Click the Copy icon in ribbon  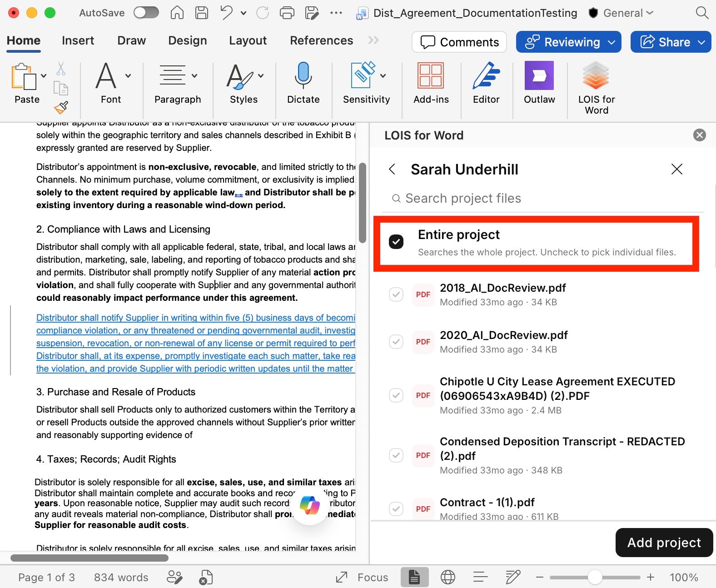pyautogui.click(x=61, y=88)
